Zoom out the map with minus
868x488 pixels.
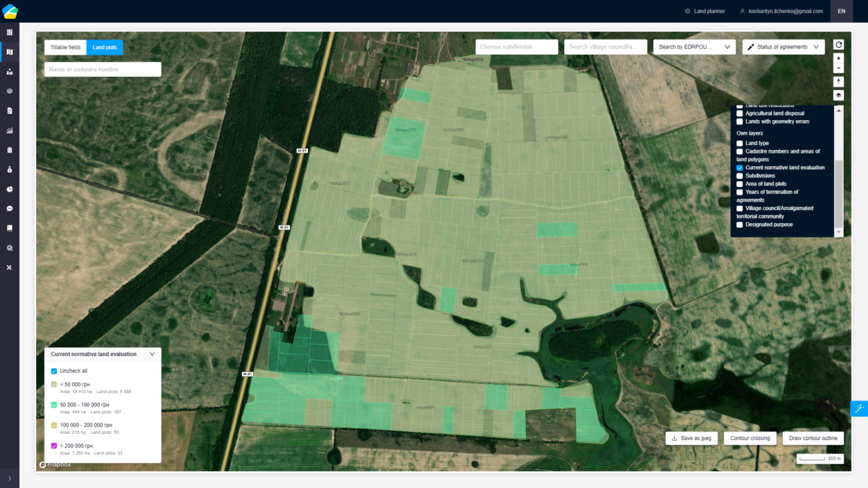[x=839, y=68]
